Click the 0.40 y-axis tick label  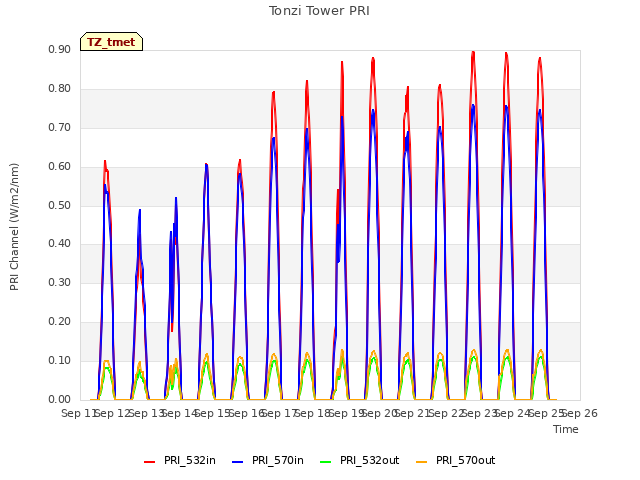point(60,244)
